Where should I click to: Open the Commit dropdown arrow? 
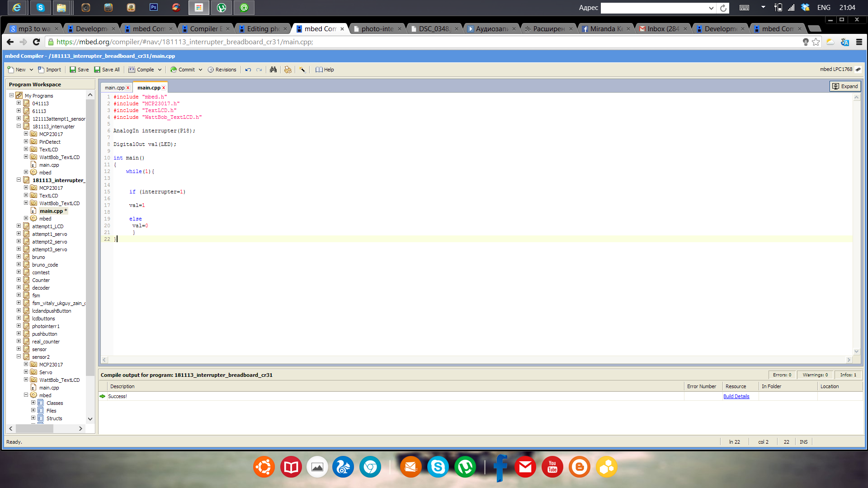[x=200, y=70]
